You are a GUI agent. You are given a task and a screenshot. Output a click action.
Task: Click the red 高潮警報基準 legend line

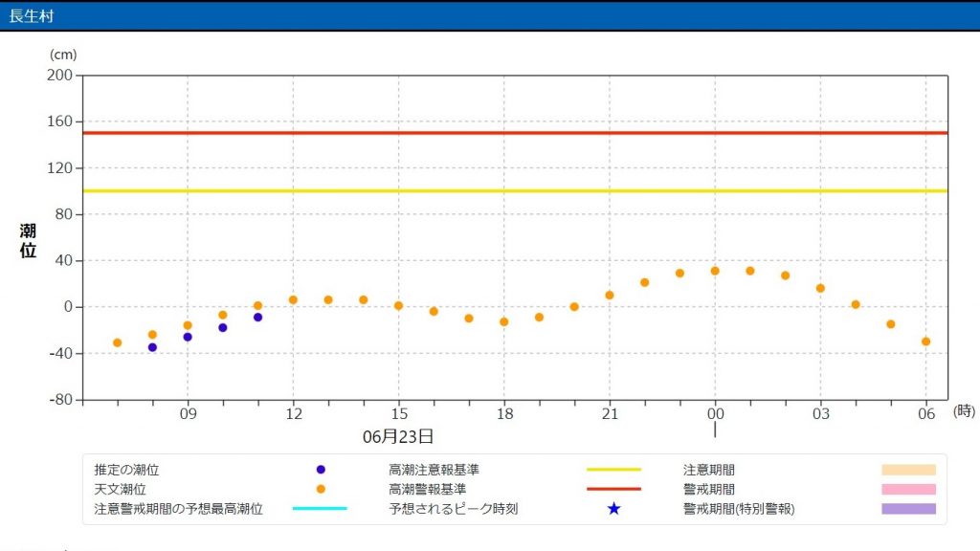(613, 489)
